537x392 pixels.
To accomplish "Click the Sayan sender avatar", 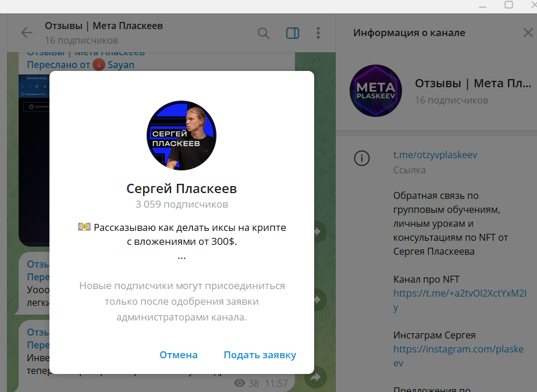I will pos(99,65).
